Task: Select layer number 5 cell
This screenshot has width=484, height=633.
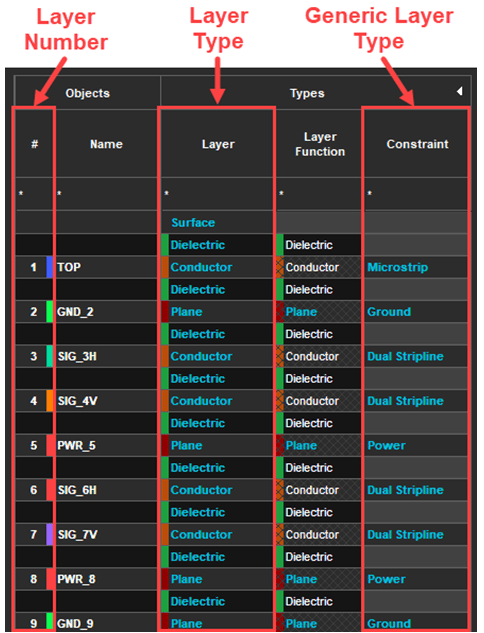Action: 33,445
